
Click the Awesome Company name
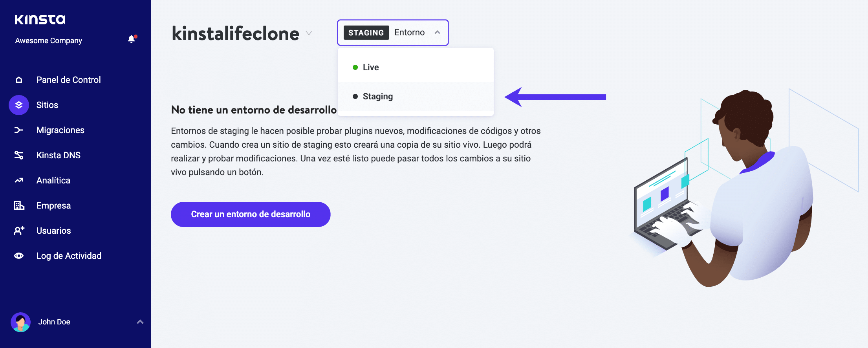point(49,41)
